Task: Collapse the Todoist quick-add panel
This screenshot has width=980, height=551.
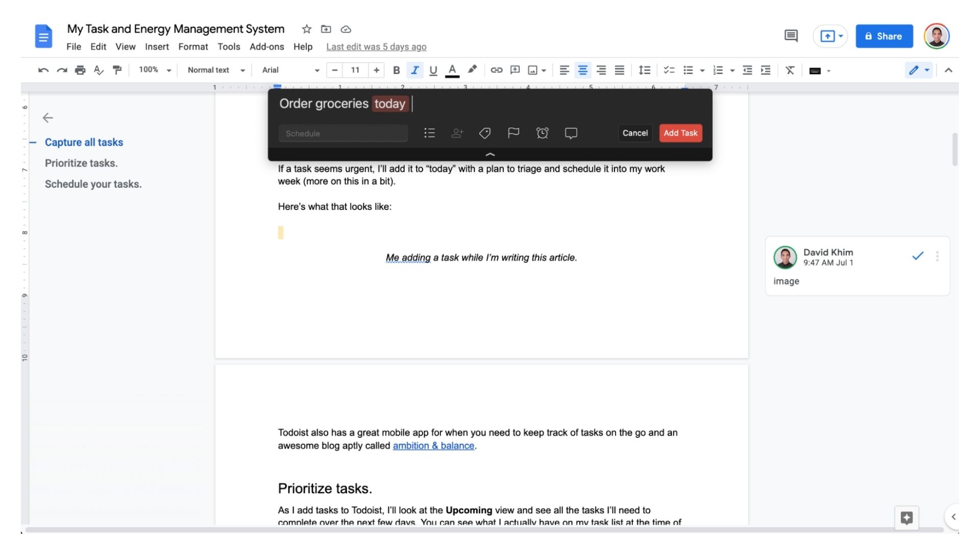Action: click(x=490, y=155)
